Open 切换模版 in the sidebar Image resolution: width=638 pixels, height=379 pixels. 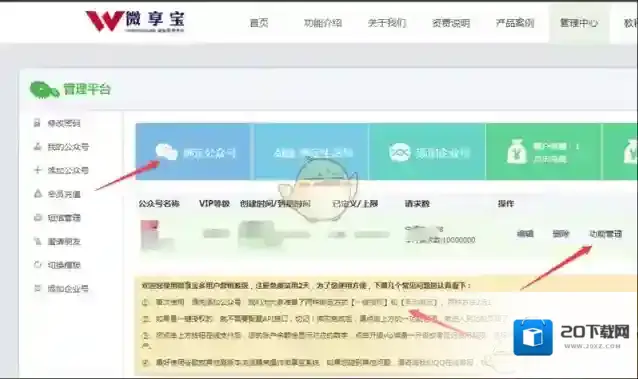(x=64, y=265)
